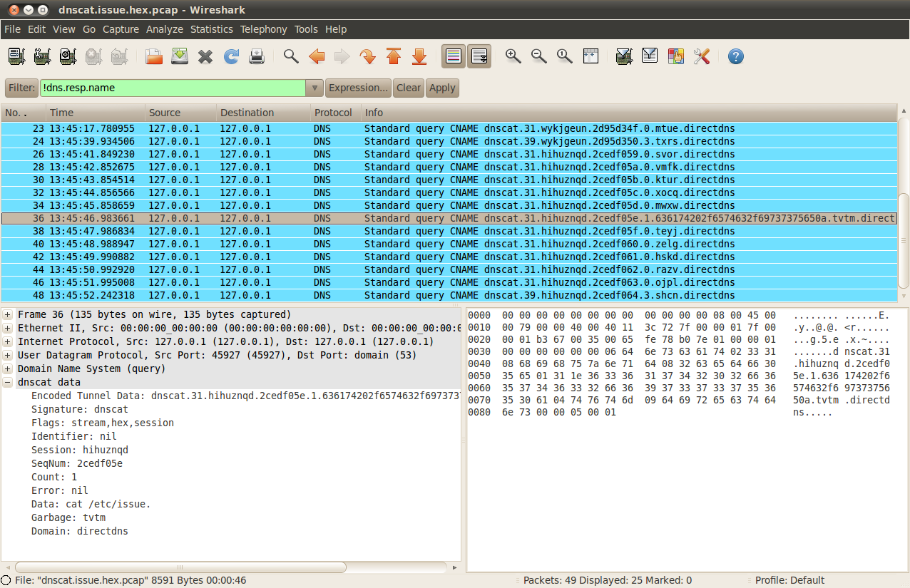Select the 'Flags: stream,hex,session' line
Image resolution: width=910 pixels, height=588 pixels.
tap(103, 423)
